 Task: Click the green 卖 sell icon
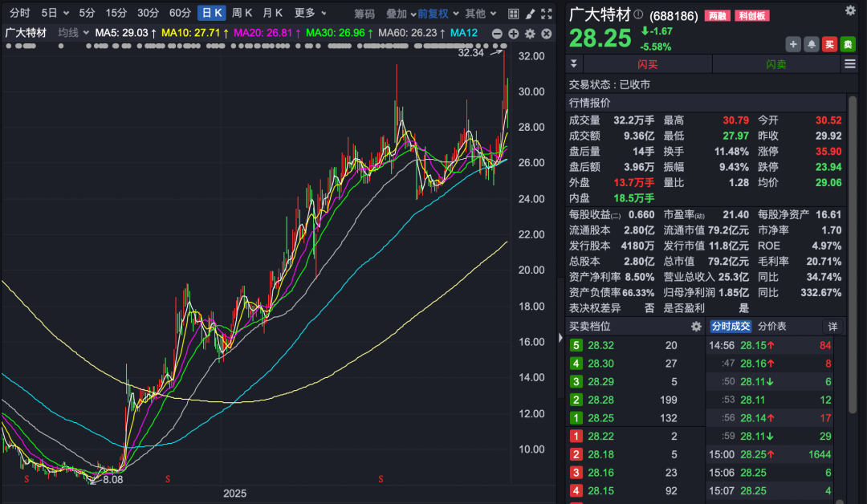click(x=848, y=44)
